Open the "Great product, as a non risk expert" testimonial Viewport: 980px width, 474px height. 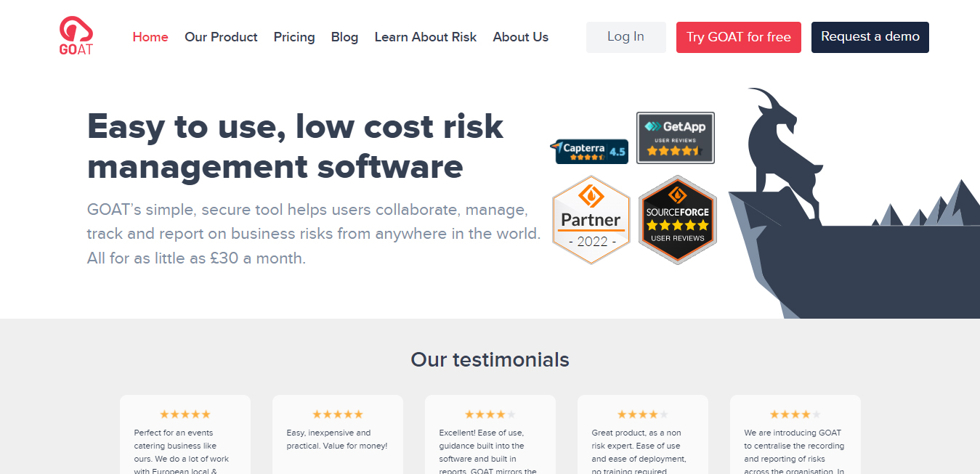tap(643, 434)
